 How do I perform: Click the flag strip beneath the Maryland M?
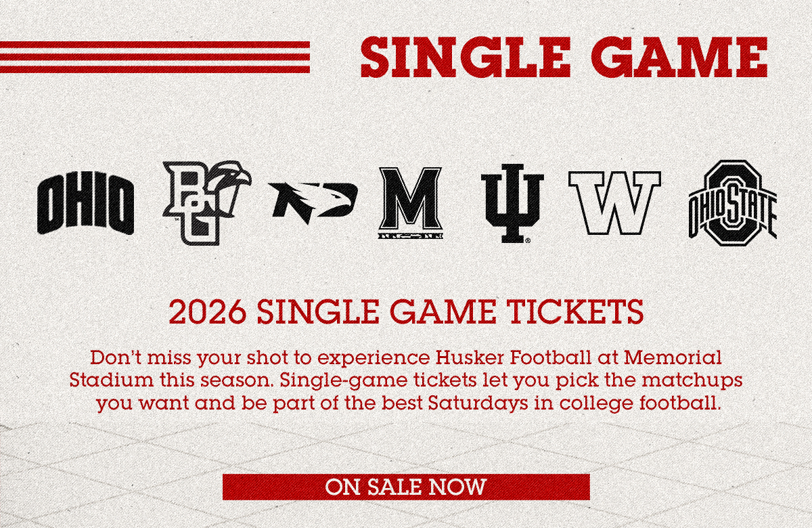pyautogui.click(x=410, y=236)
